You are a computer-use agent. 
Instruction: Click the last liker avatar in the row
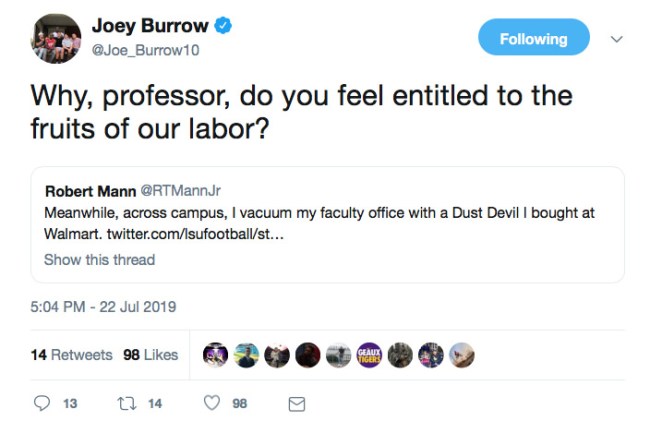pos(462,355)
